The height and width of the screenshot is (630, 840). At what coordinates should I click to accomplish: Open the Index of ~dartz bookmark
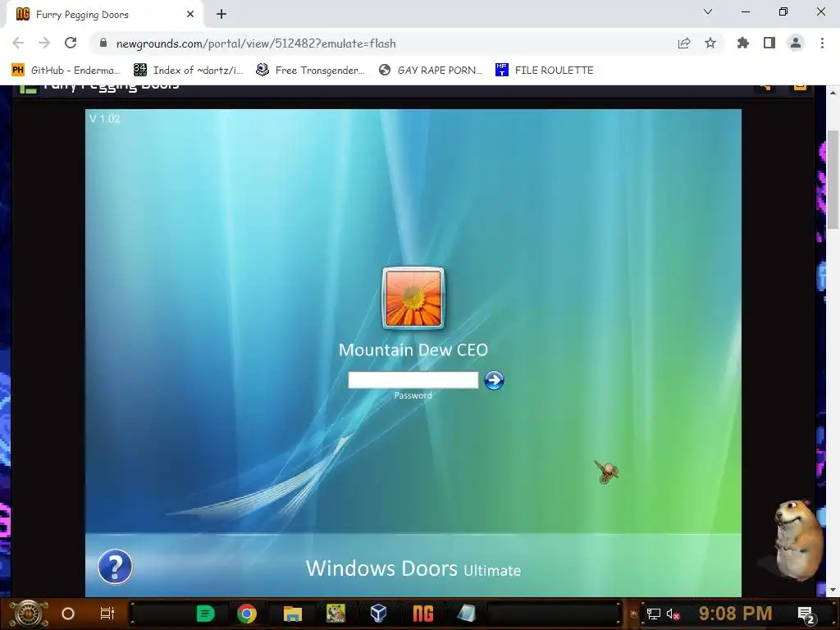188,70
